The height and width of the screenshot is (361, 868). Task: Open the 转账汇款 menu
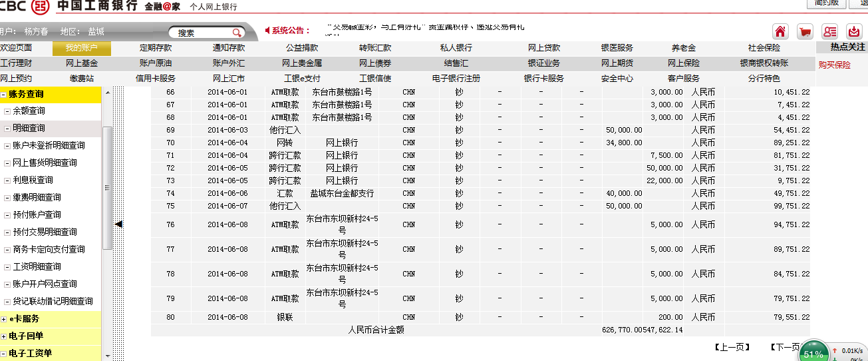(375, 48)
